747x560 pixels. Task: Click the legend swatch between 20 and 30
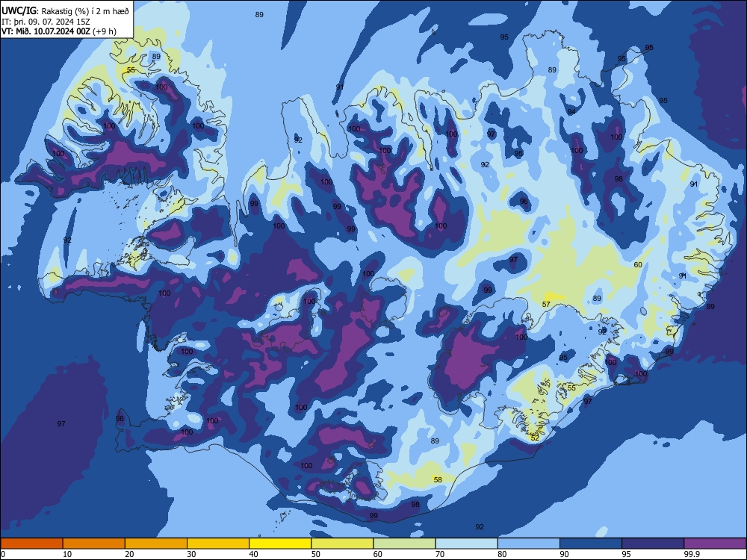click(x=156, y=544)
